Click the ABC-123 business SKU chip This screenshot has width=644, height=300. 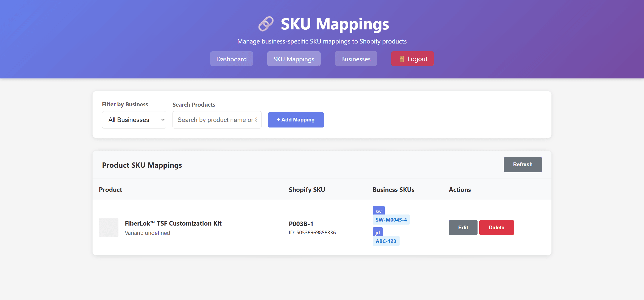click(x=386, y=241)
